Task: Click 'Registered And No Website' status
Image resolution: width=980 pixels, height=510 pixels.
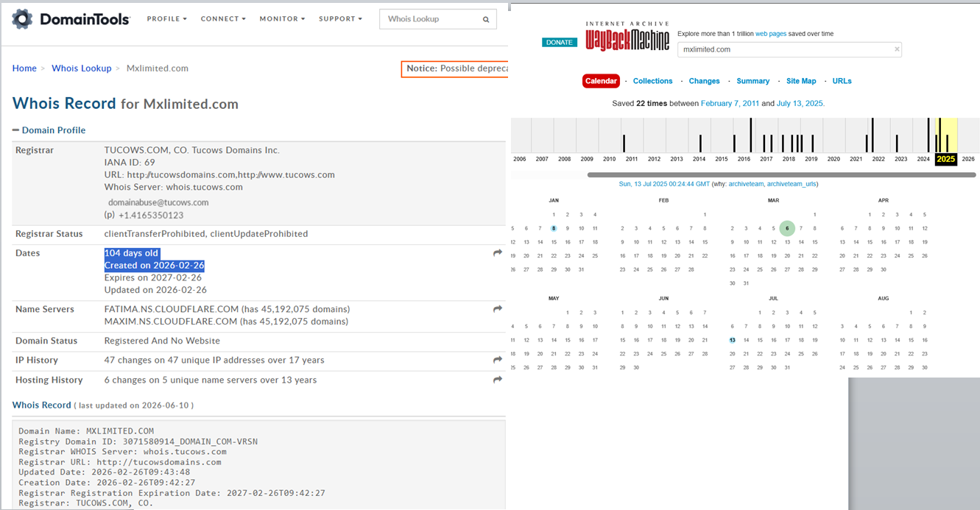Action: pos(162,341)
